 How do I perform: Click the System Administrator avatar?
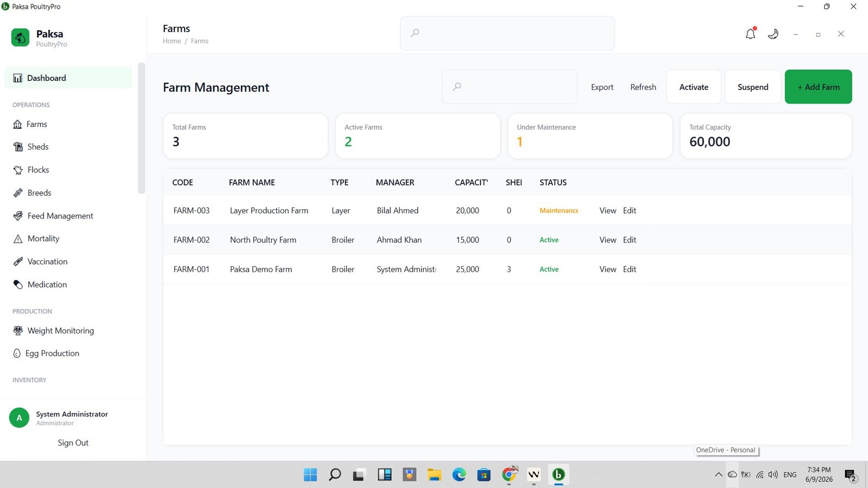(19, 418)
